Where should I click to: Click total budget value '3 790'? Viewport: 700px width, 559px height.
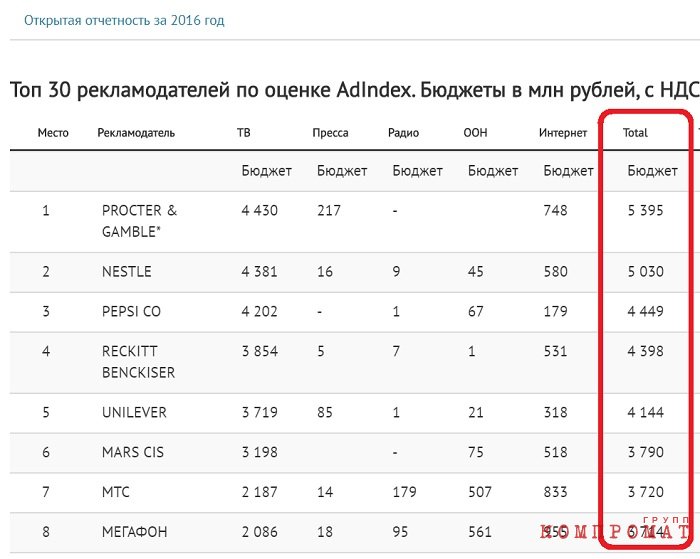point(646,452)
